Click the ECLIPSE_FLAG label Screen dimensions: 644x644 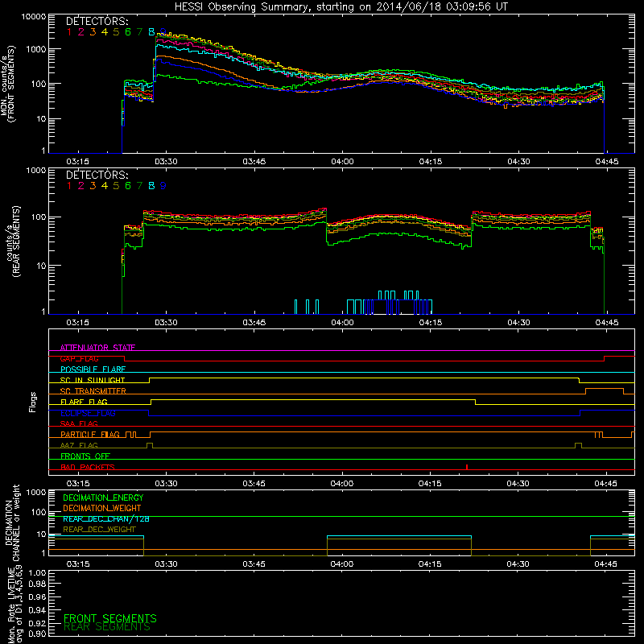(x=88, y=413)
